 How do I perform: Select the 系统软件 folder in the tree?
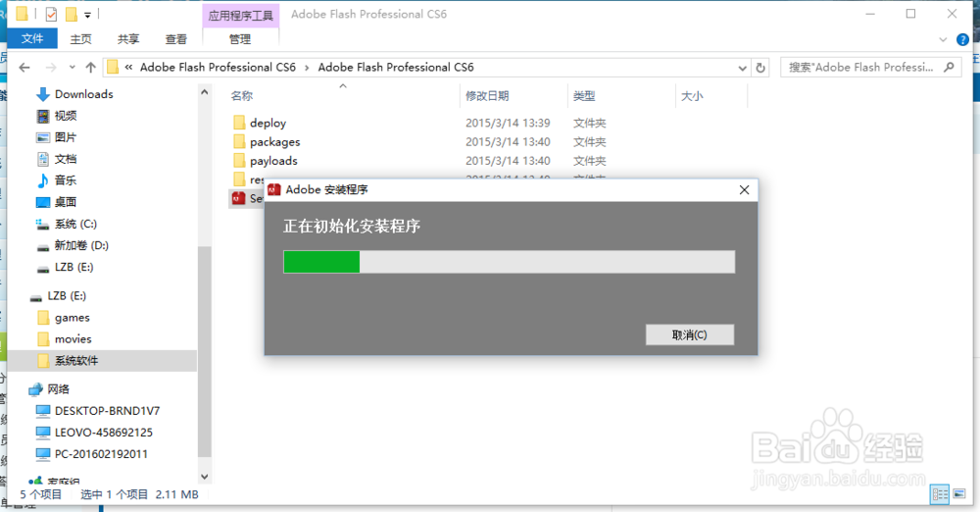76,361
